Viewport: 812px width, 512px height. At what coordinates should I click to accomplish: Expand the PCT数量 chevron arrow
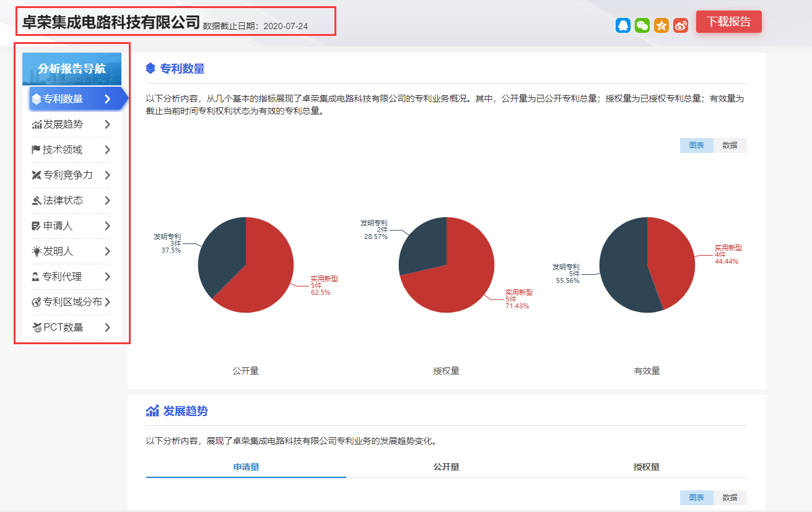107,328
